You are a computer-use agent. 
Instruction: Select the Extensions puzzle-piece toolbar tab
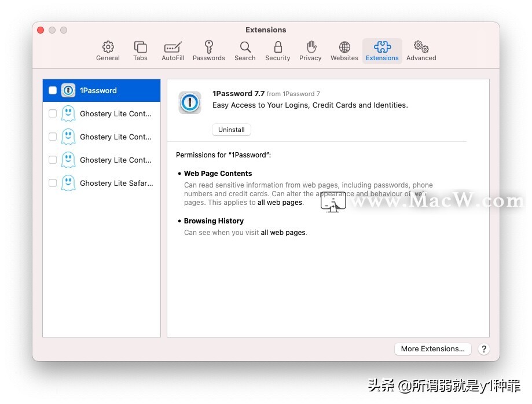(382, 51)
